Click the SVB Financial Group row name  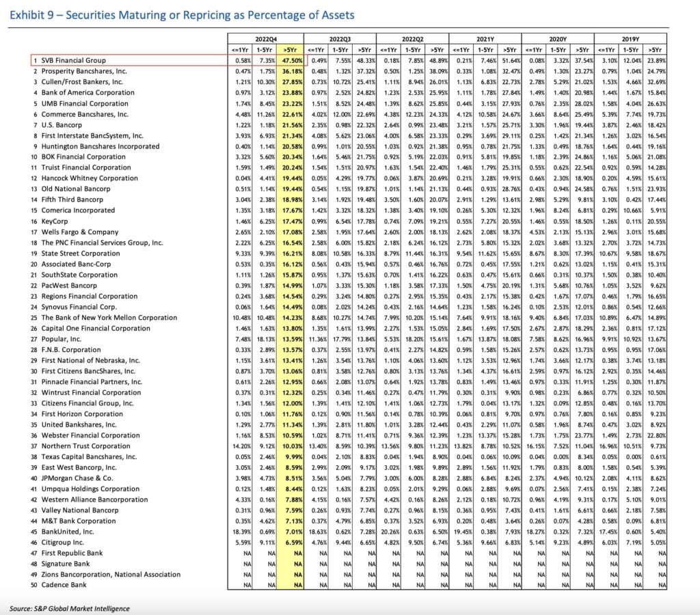(74, 60)
